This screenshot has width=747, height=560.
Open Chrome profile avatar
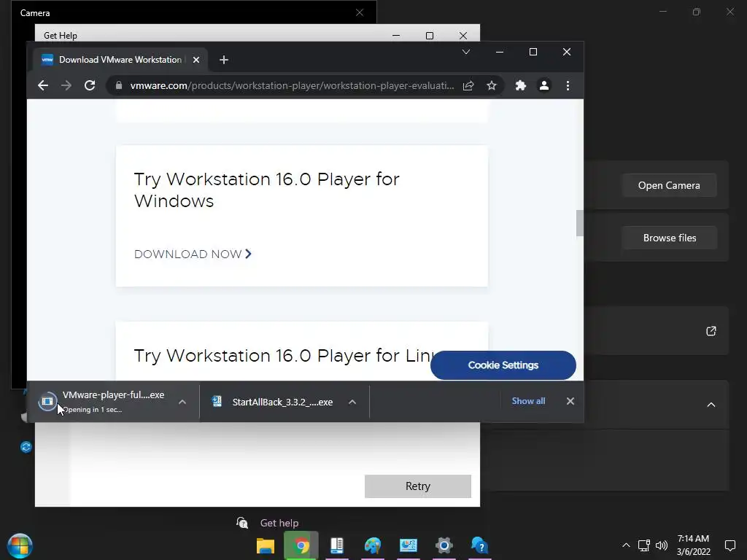click(x=544, y=86)
